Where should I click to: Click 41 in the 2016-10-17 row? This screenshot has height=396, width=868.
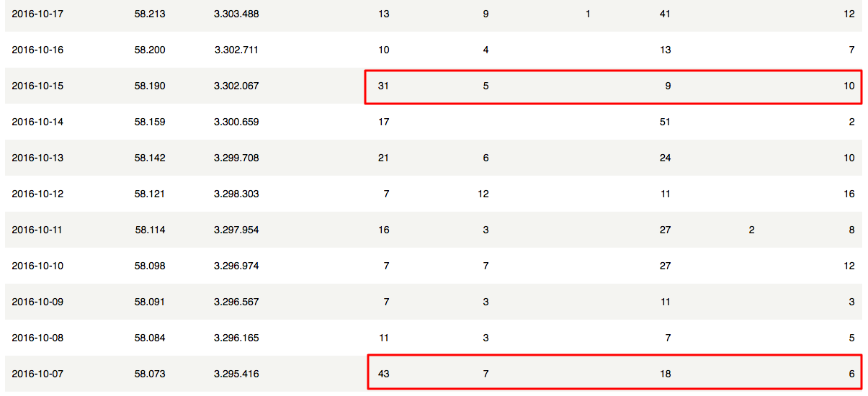(665, 14)
